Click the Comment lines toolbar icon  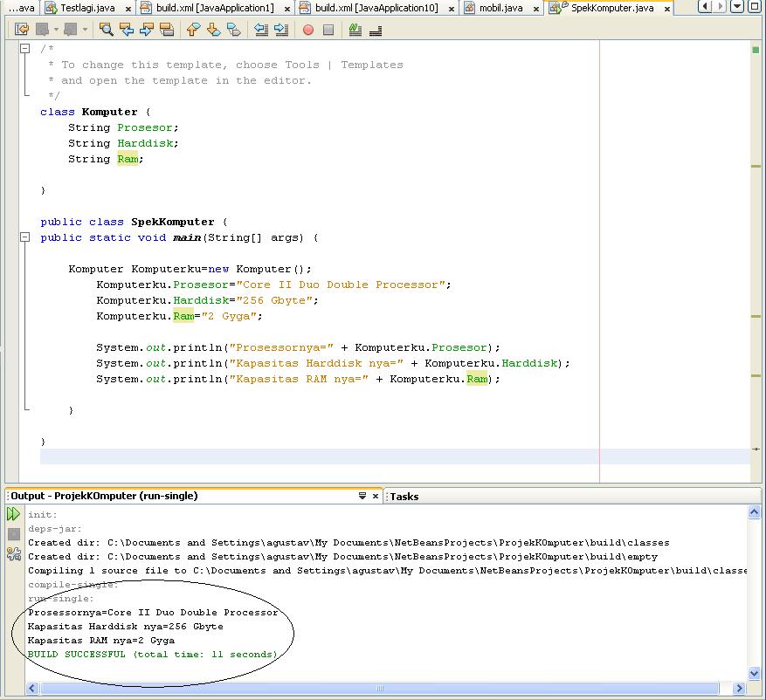click(x=355, y=30)
